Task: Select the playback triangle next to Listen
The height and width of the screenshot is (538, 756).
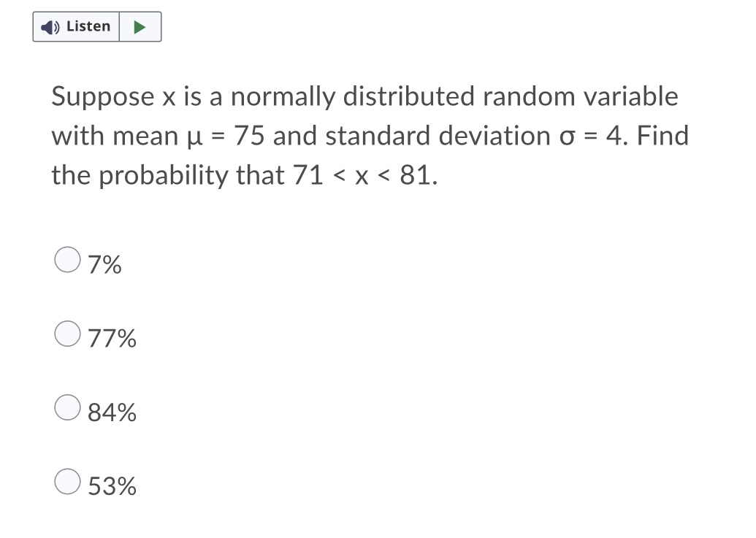Action: pyautogui.click(x=140, y=26)
